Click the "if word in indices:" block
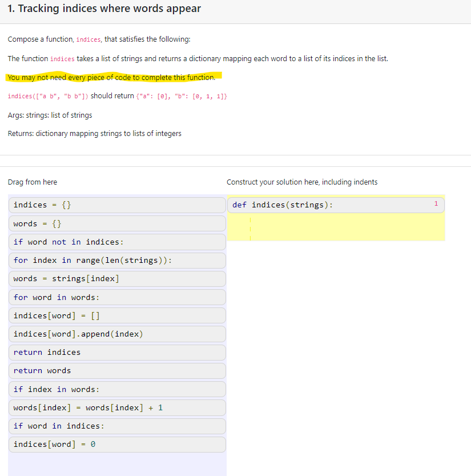The height and width of the screenshot is (476, 471). [x=117, y=426]
